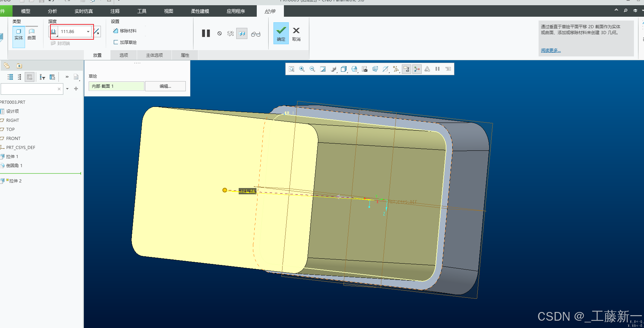
Task: Click the Refit view icon
Action: [292, 69]
